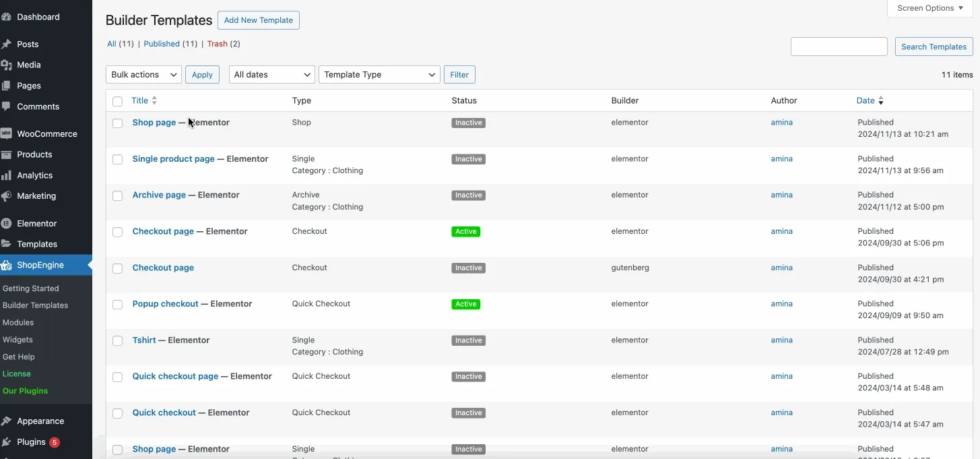Click Inactive badge on Archive page row
Viewport: 980px width, 459px height.
point(469,195)
